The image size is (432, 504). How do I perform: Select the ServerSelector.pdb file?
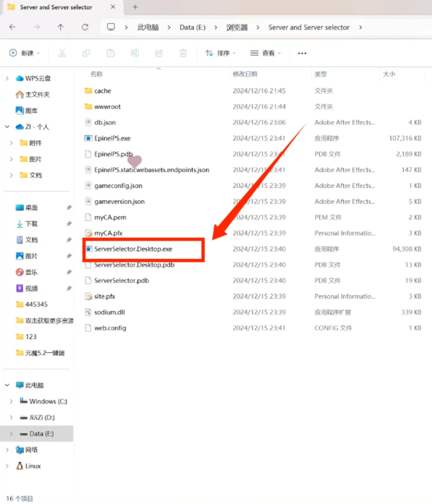pos(122,281)
